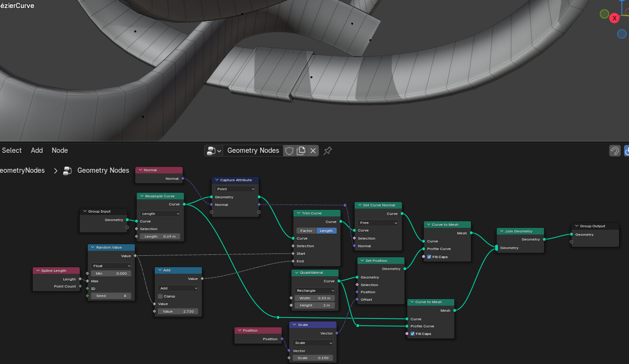Image resolution: width=629 pixels, height=364 pixels.
Task: Click Random Value Seed 8 field
Action: tap(111, 296)
